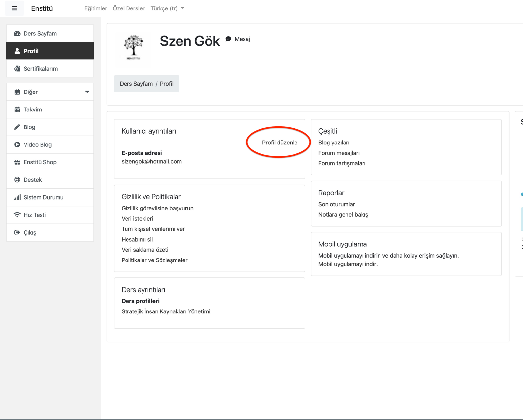Click the Hız Testi wifi icon

pyautogui.click(x=17, y=215)
